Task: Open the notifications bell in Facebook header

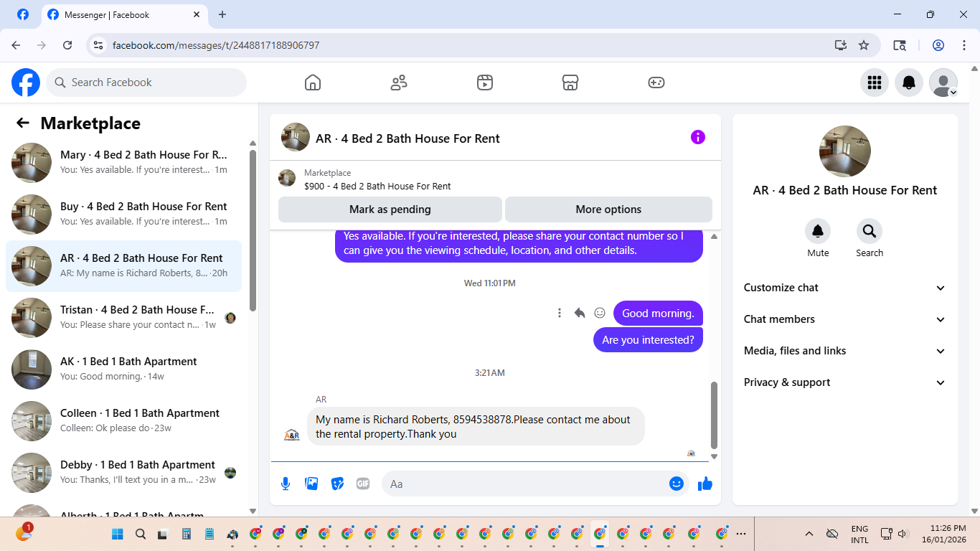Action: [909, 83]
